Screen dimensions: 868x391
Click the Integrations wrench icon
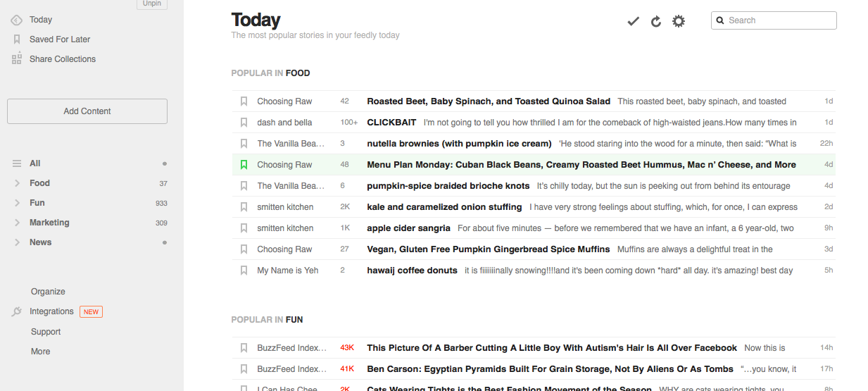(17, 311)
